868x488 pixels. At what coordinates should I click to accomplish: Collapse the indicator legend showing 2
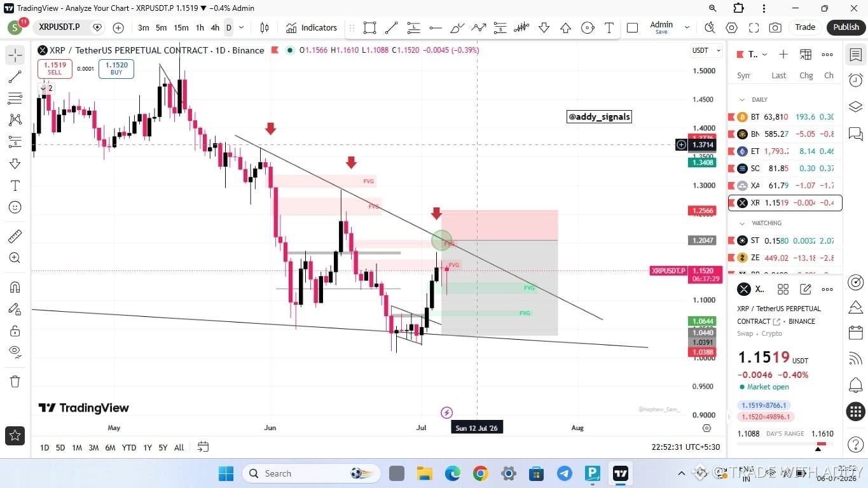point(47,88)
